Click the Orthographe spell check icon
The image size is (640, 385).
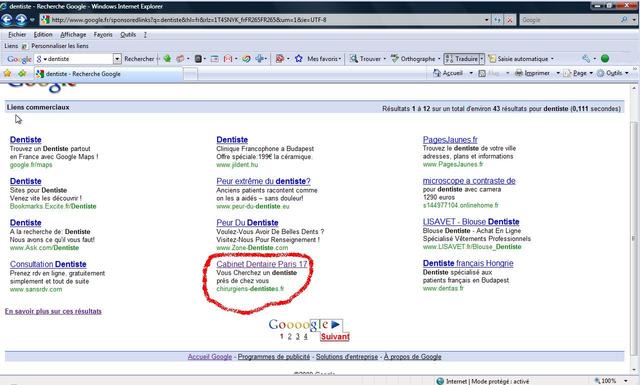395,58
